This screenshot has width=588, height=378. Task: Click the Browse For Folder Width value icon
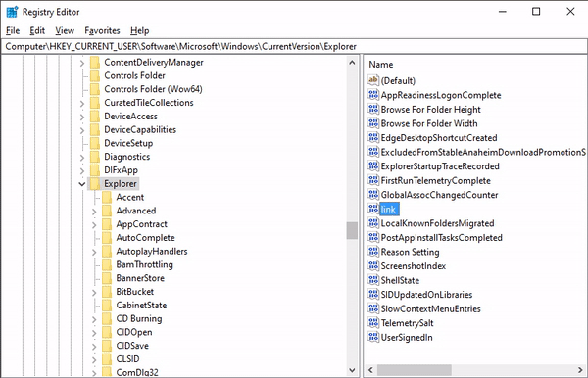(373, 122)
